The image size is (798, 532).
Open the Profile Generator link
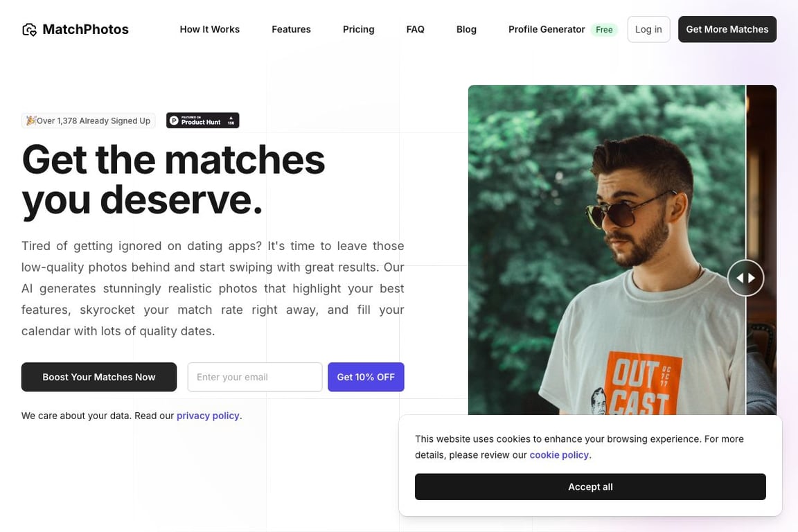click(547, 30)
